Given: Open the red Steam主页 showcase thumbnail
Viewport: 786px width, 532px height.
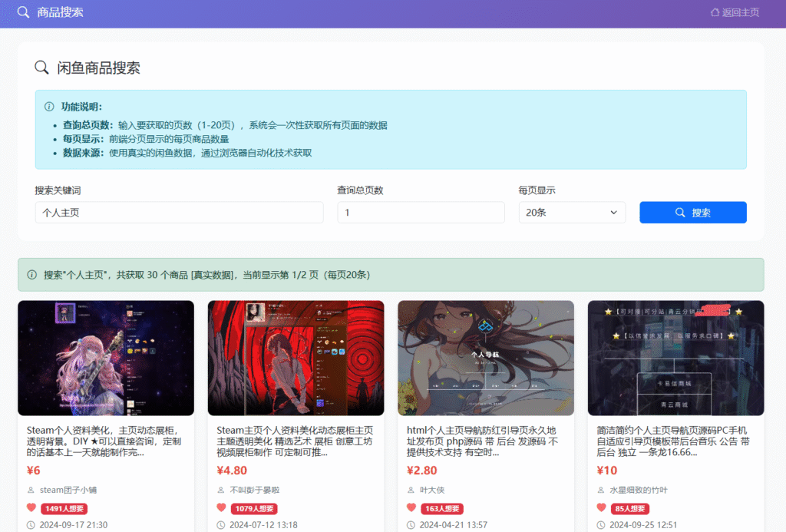Looking at the screenshot, I should click(296, 358).
